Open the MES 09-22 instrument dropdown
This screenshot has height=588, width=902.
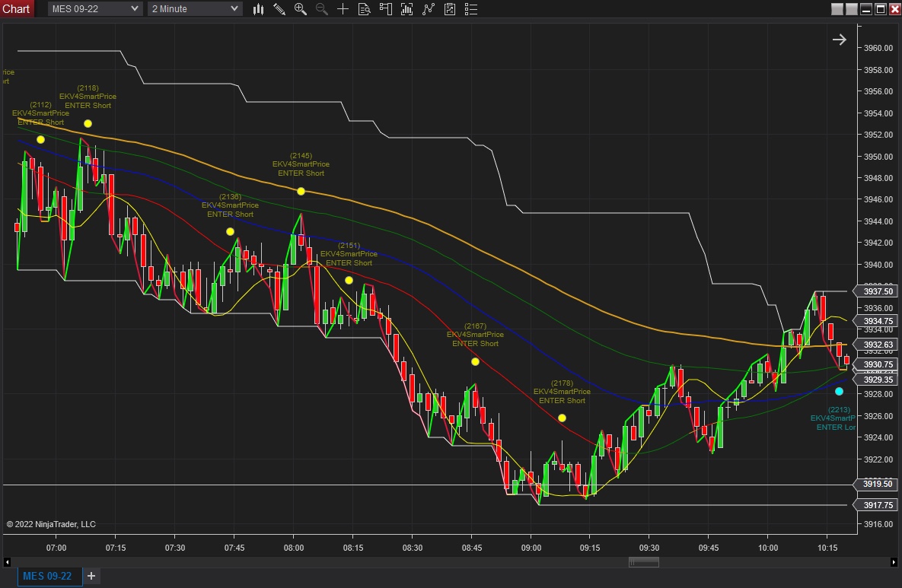point(94,8)
